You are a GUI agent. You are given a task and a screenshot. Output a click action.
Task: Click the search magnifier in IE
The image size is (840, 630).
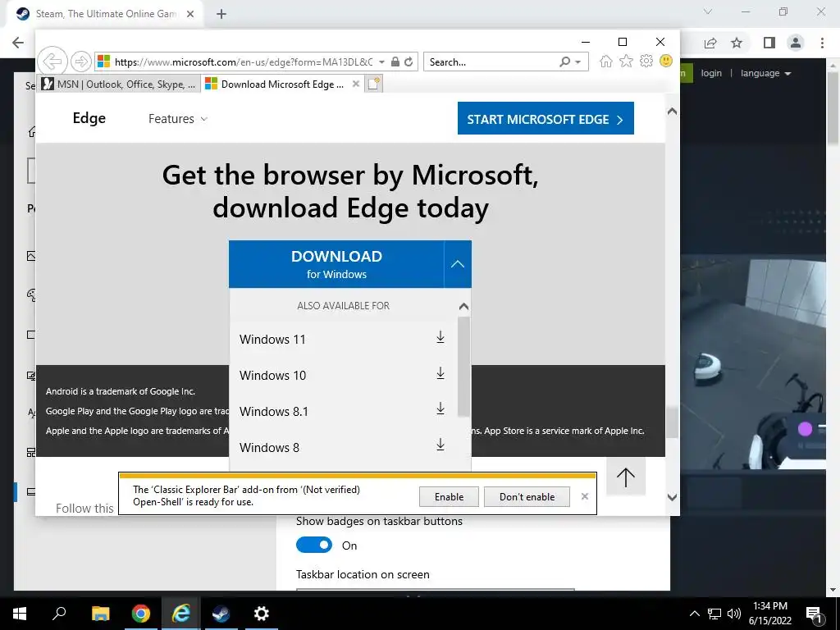click(564, 62)
